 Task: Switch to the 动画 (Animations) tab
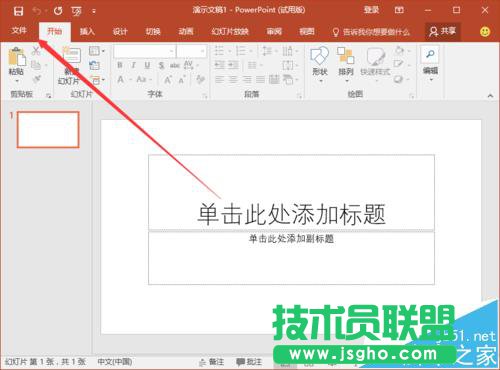186,31
